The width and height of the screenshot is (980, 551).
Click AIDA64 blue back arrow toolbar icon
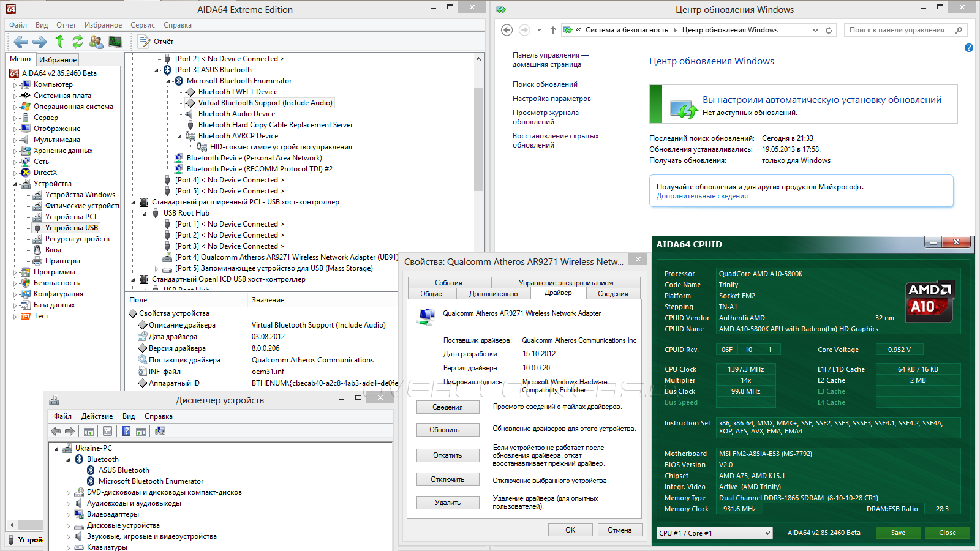point(21,42)
